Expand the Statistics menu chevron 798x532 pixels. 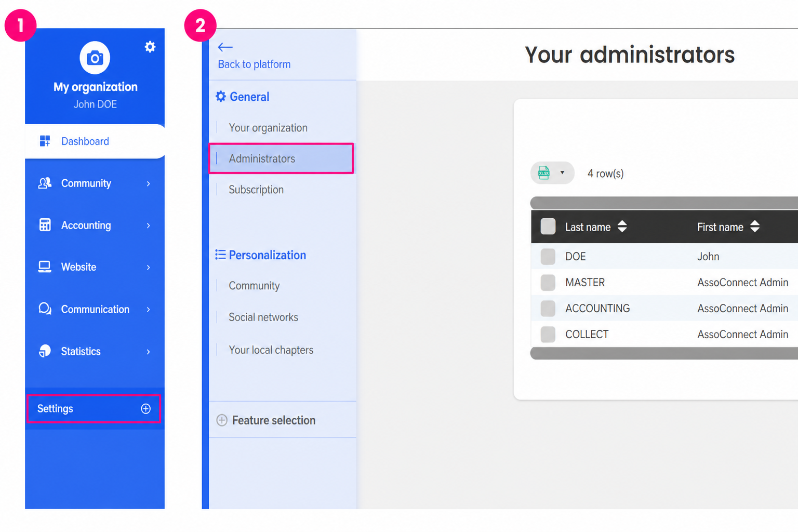pos(149,352)
